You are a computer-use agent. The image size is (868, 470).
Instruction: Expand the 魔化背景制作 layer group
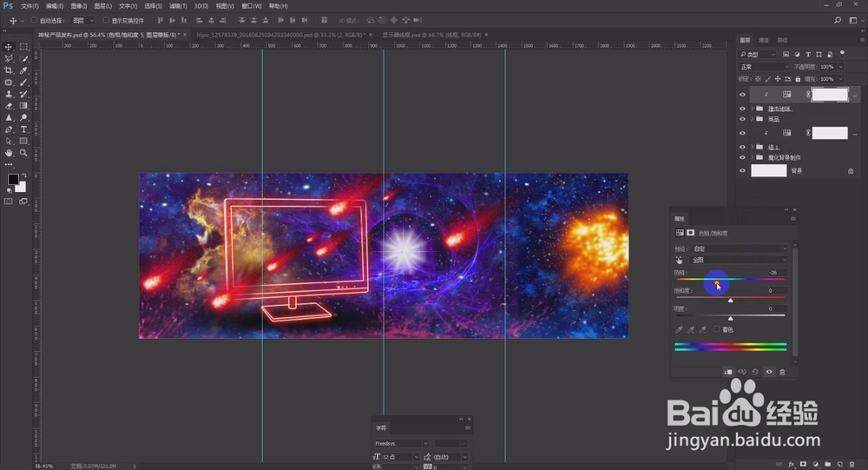click(753, 157)
